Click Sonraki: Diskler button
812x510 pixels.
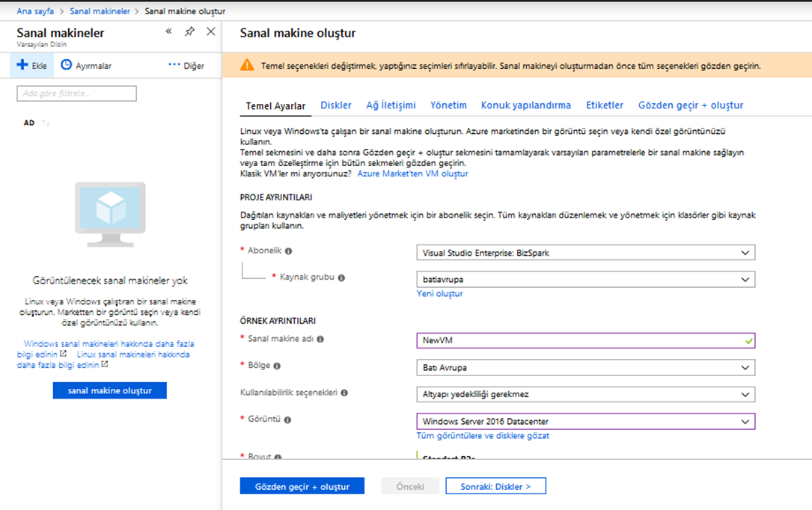tap(495, 486)
